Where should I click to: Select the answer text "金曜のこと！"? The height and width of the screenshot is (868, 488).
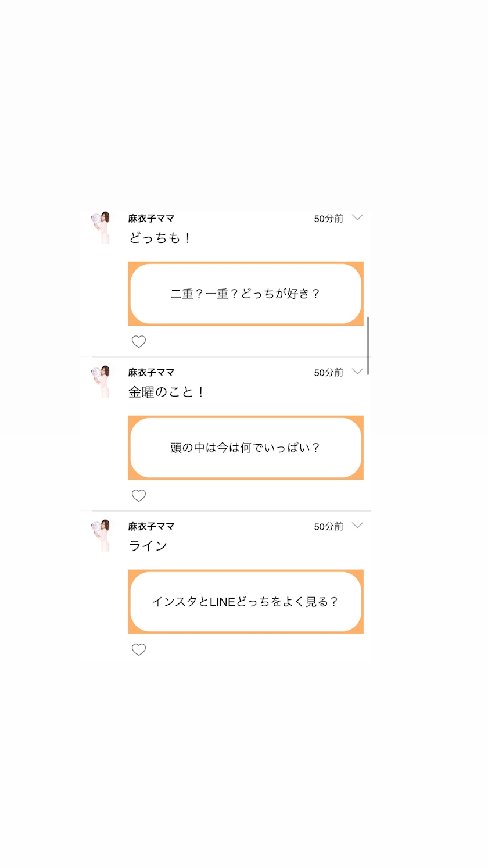click(x=166, y=392)
